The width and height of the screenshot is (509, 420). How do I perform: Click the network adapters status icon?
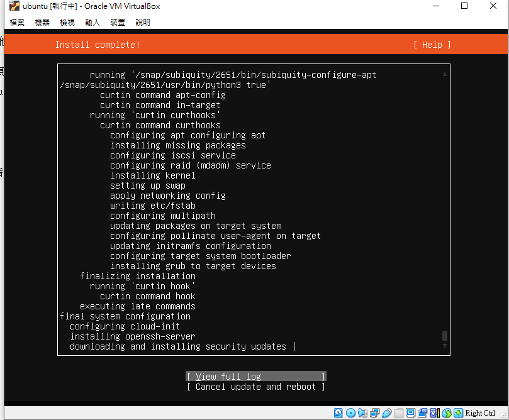click(374, 412)
